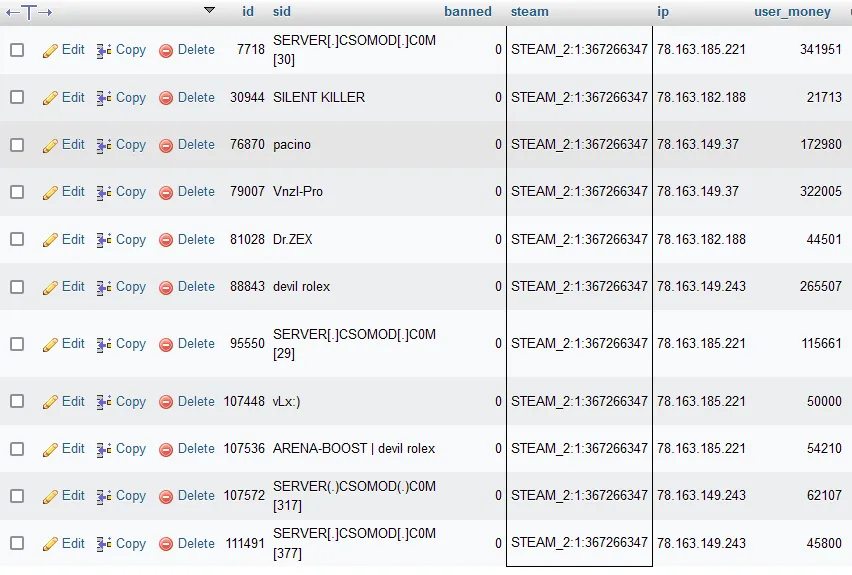
Task: Click the pencil Edit icon for row 95550
Action: coord(50,344)
